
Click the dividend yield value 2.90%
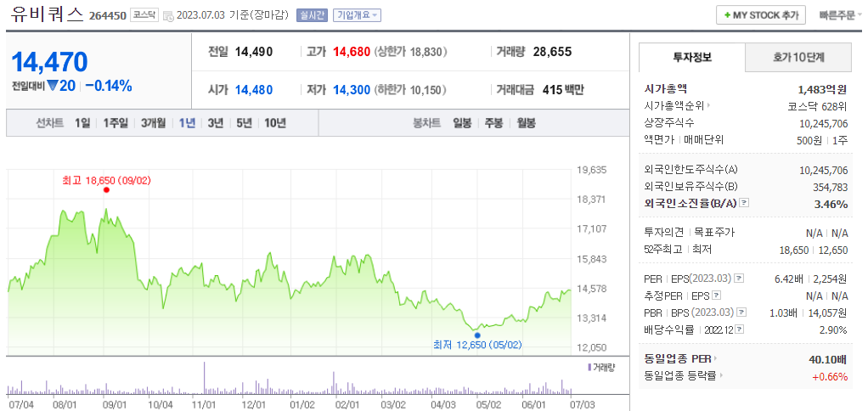click(x=834, y=330)
